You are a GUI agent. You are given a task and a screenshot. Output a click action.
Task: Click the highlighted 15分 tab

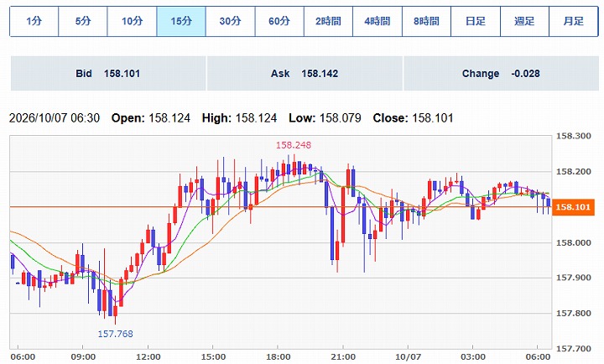(181, 21)
